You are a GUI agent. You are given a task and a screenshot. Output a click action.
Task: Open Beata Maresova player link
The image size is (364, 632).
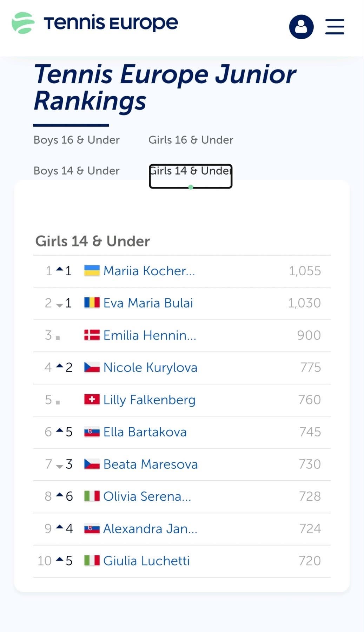(151, 464)
